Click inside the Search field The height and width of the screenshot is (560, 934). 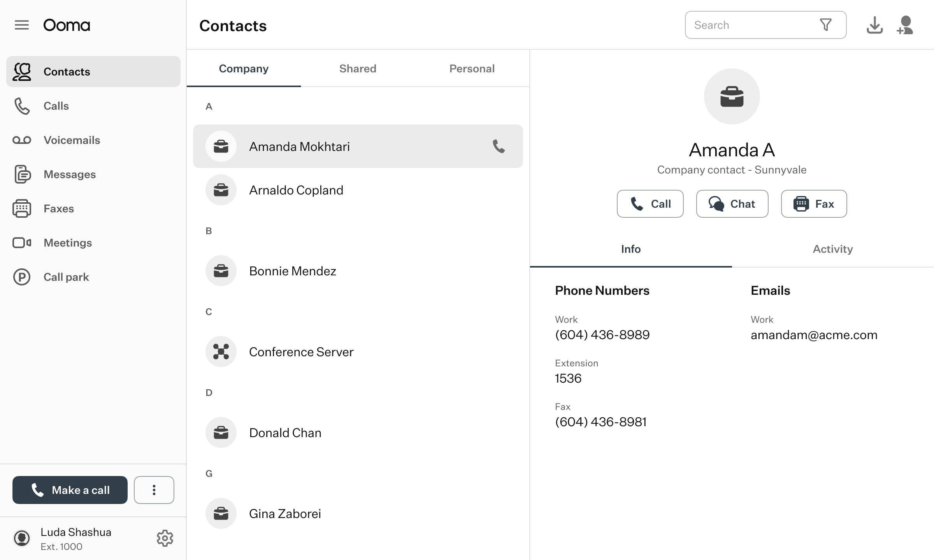751,25
